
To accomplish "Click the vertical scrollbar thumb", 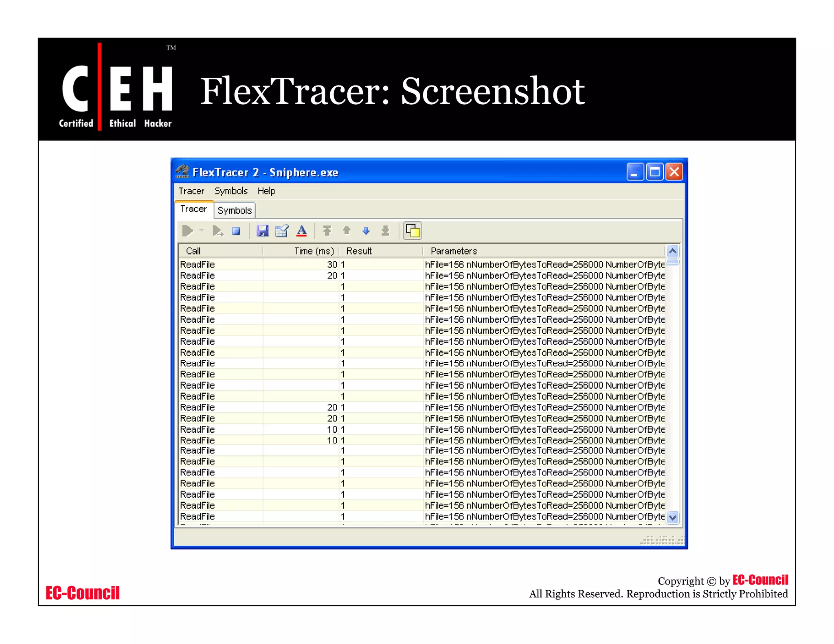I will pyautogui.click(x=673, y=262).
